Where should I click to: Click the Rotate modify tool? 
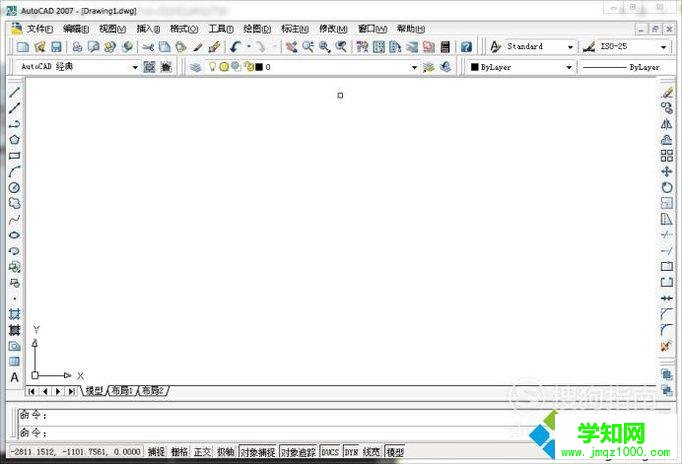point(667,187)
